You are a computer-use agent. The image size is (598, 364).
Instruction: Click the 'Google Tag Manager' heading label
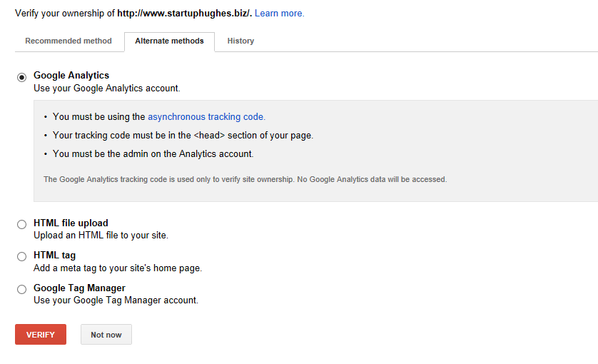pos(79,288)
